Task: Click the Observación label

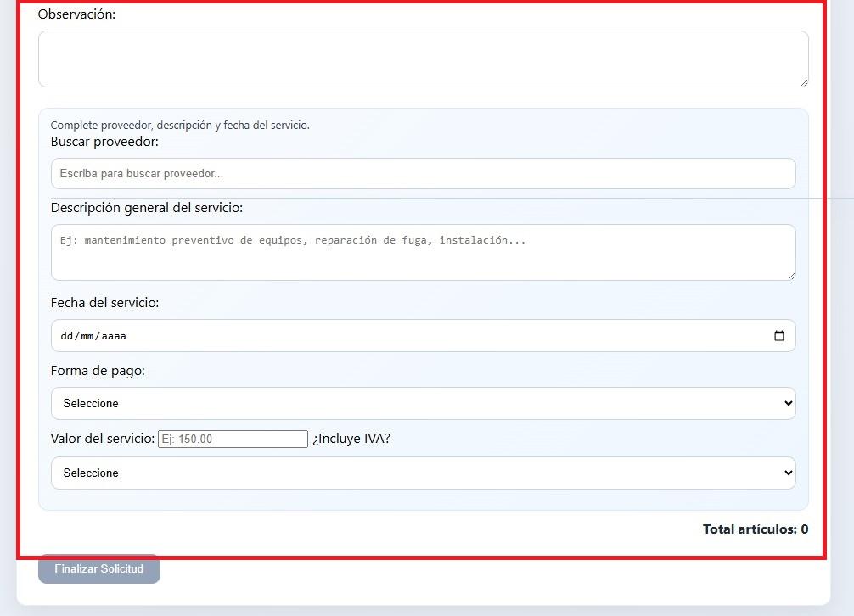Action: 76,14
